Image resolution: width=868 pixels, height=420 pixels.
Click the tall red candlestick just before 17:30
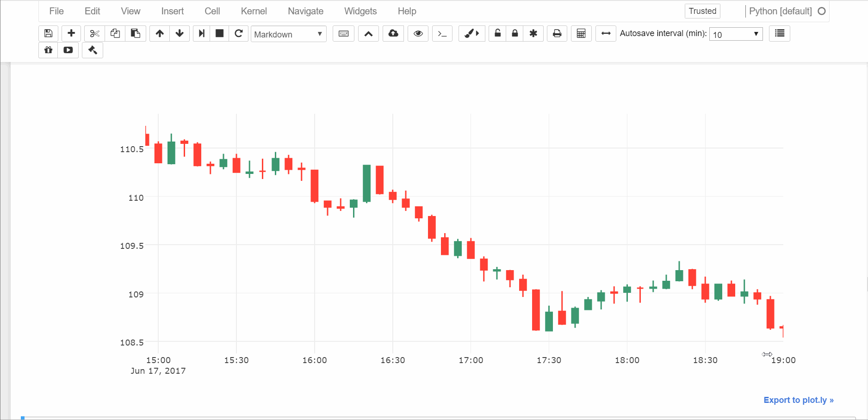tap(536, 310)
